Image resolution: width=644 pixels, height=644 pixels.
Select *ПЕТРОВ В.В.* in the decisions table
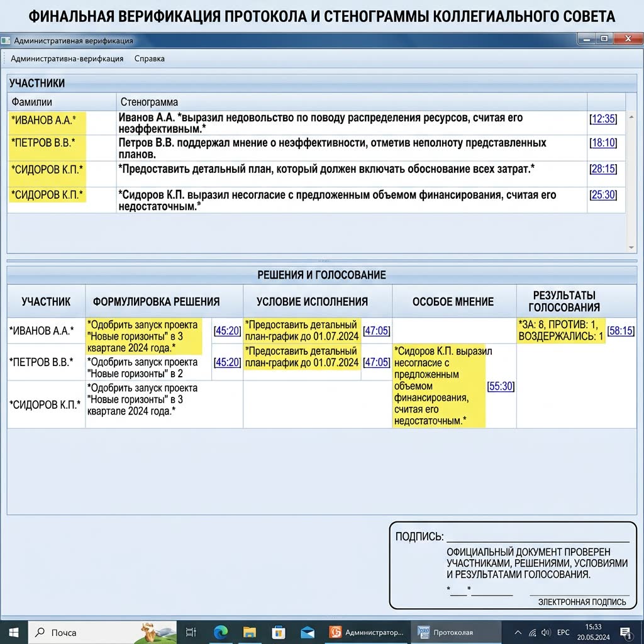[x=41, y=362]
